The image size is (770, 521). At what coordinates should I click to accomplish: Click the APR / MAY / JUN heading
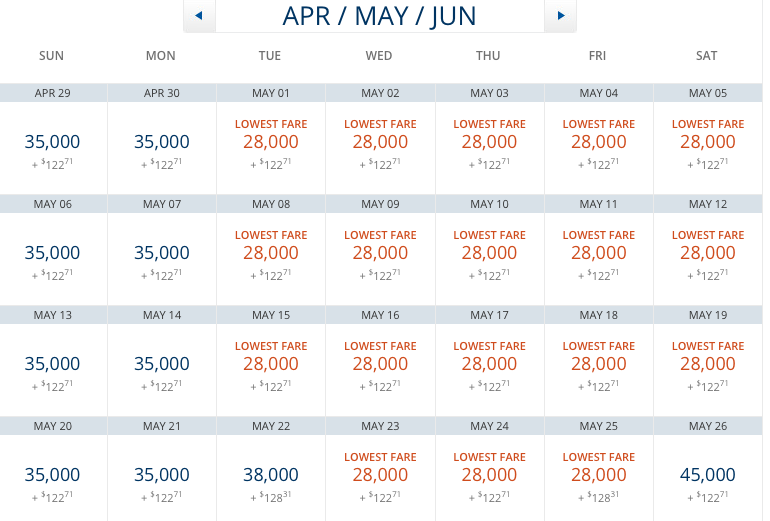(380, 16)
